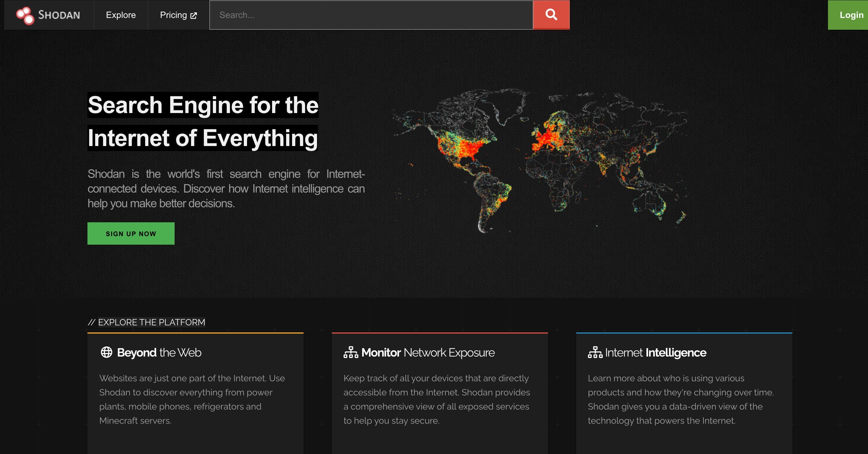Open the Pricing menu item
868x454 pixels.
(x=178, y=15)
